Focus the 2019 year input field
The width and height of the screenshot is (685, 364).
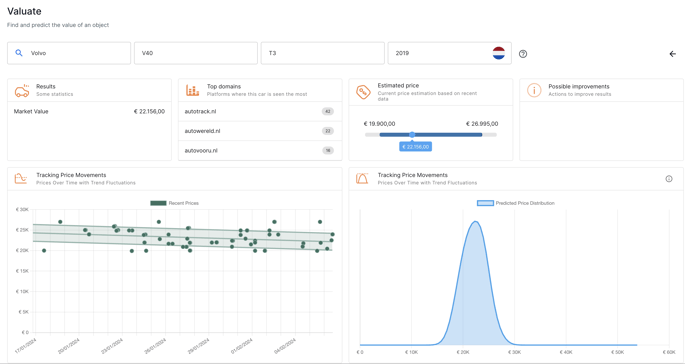(x=450, y=53)
